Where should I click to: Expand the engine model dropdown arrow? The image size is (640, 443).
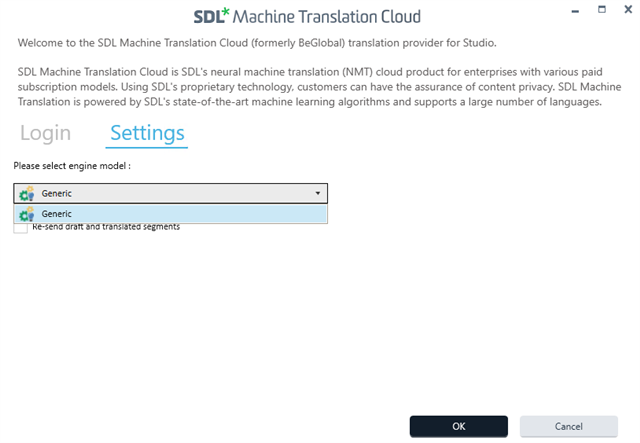318,193
